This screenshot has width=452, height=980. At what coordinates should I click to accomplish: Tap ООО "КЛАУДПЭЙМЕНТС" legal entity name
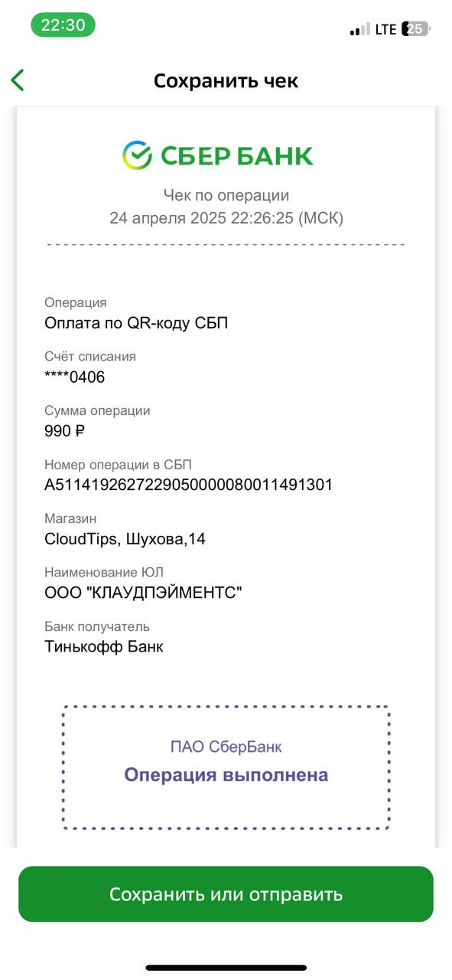[x=144, y=593]
